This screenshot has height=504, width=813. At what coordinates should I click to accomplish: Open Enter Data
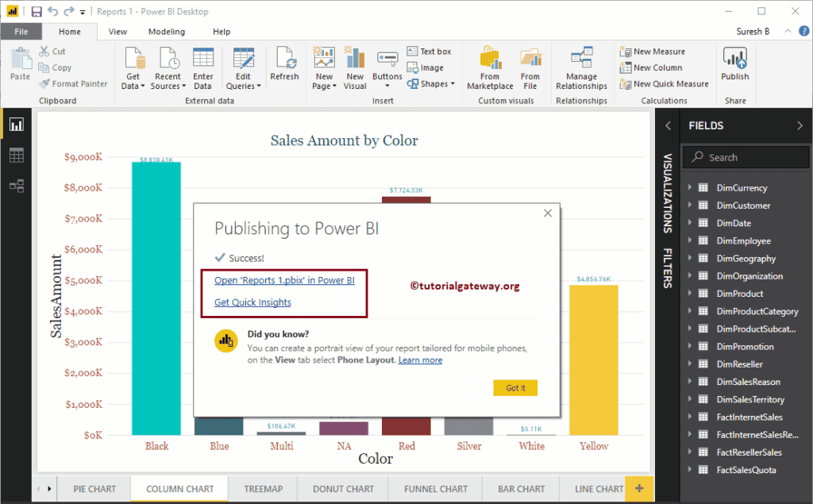pos(203,67)
